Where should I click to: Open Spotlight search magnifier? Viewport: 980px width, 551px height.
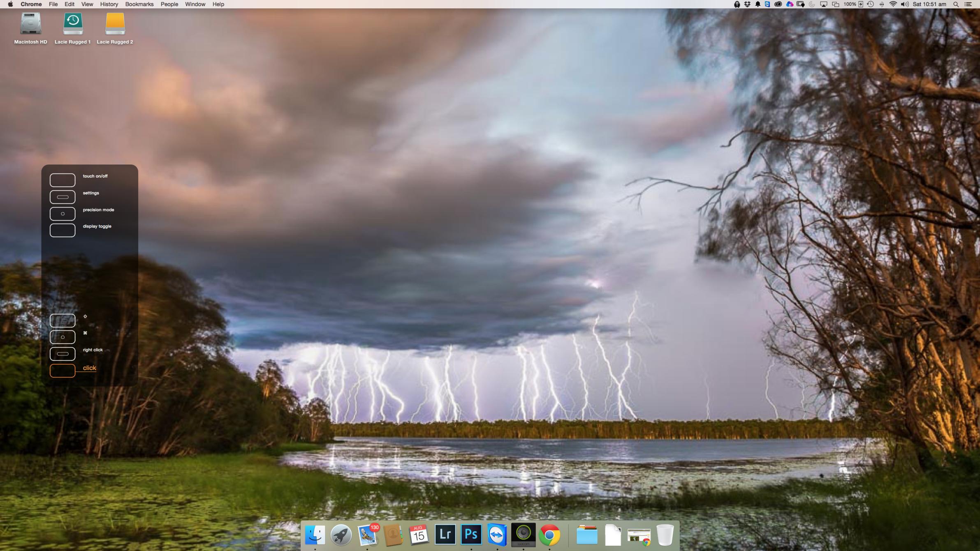click(x=956, y=4)
